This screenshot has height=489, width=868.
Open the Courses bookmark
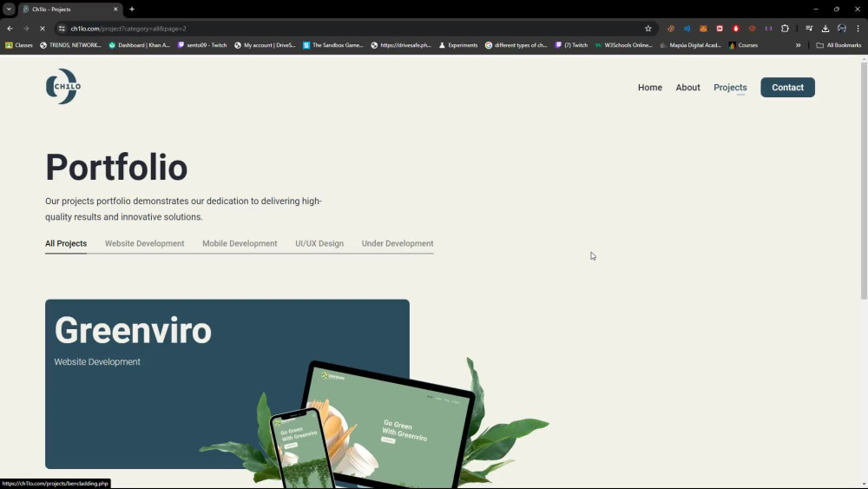pos(743,45)
